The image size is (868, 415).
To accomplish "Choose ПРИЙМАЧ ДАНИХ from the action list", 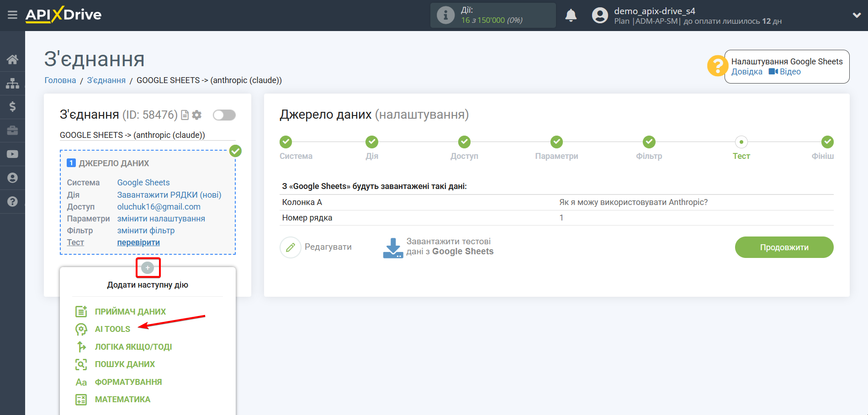I will [130, 312].
